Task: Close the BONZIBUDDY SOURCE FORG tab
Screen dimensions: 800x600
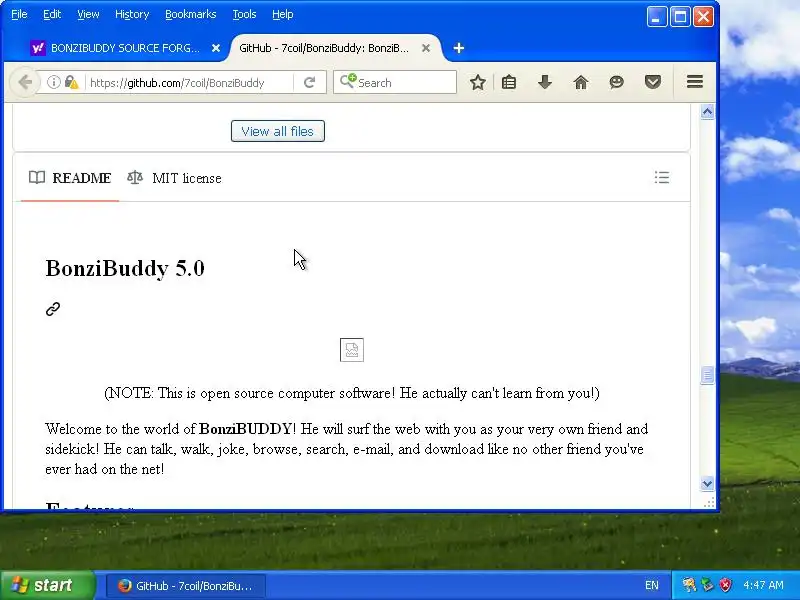Action: 216,48
